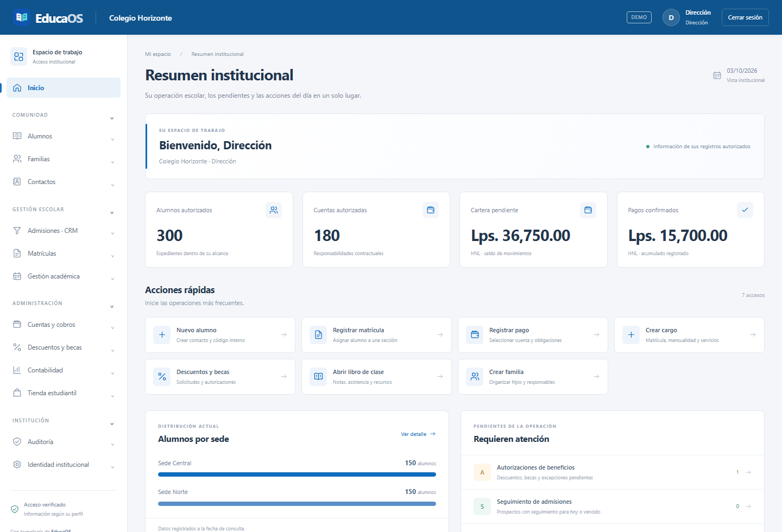Image resolution: width=782 pixels, height=532 pixels.
Task: Go to Inicio in the sidebar
Action: point(64,88)
